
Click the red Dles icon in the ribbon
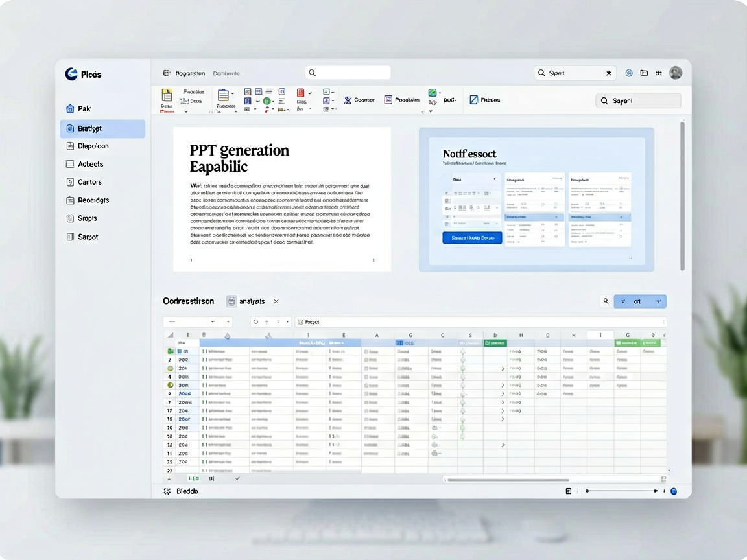301,93
